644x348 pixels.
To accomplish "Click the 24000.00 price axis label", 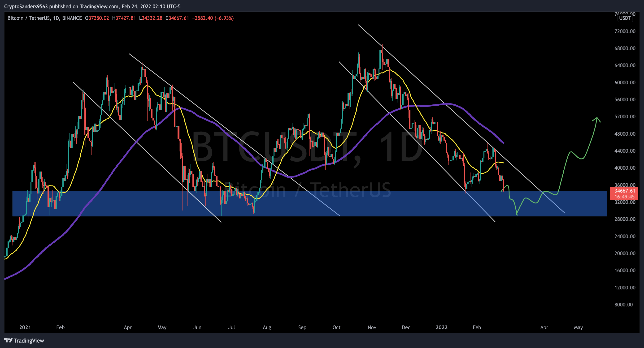I will tap(625, 236).
